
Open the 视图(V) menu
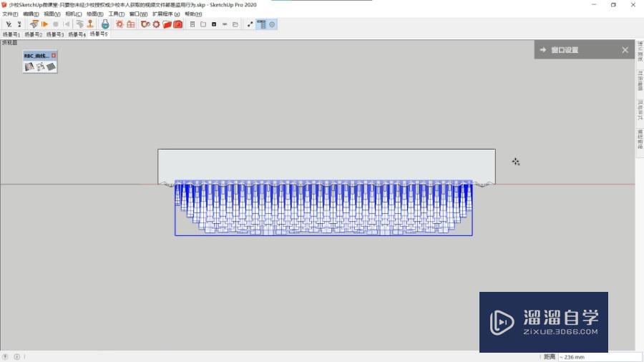tap(52, 14)
